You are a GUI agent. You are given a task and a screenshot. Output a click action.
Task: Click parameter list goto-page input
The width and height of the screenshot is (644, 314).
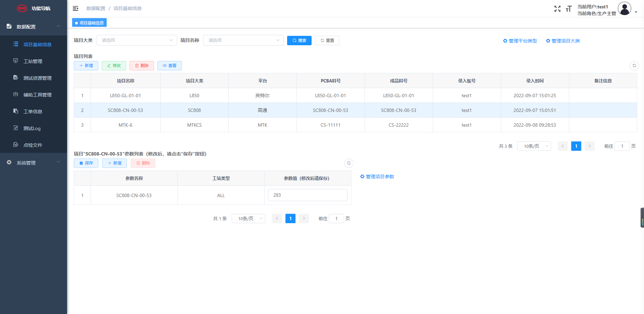point(336,218)
